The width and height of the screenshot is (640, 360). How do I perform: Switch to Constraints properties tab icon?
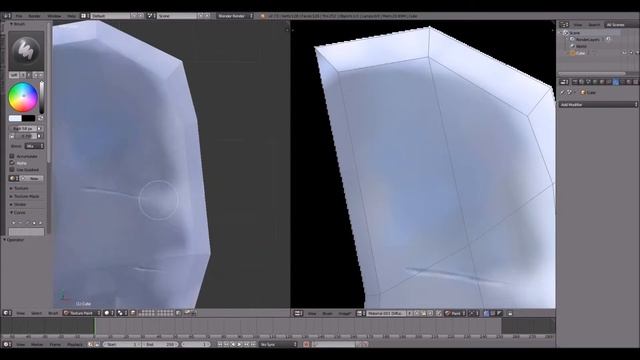coord(609,82)
